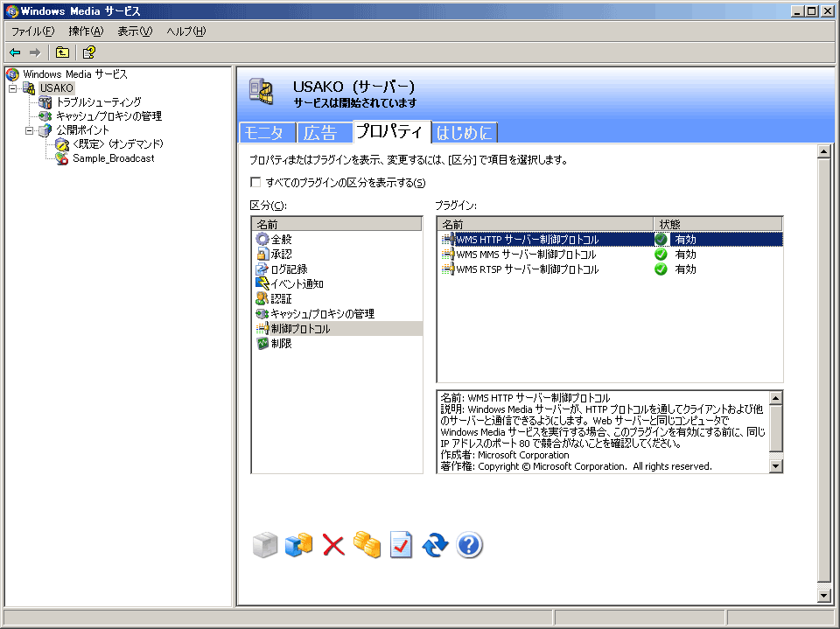Switch to the モニタ tab
The height and width of the screenshot is (629, 840).
click(x=268, y=132)
